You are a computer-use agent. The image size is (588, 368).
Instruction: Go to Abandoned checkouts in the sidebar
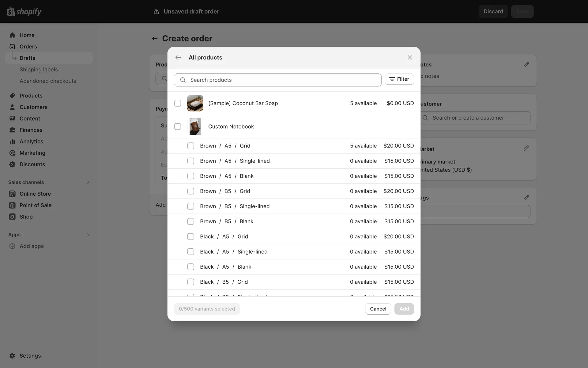[48, 81]
